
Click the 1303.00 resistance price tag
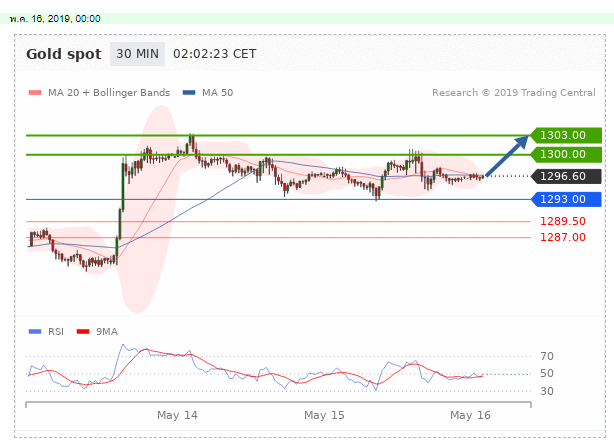tap(566, 135)
